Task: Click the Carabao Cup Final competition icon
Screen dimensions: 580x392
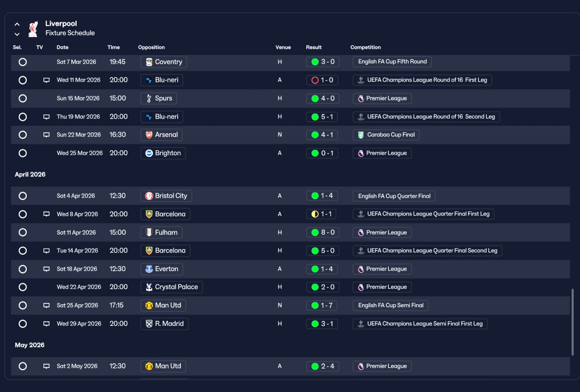Action: [361, 135]
